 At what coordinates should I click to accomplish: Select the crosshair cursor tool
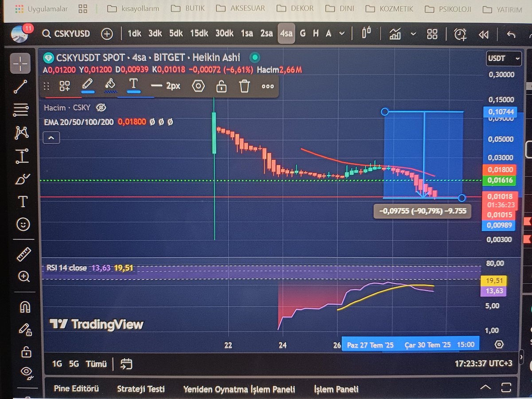click(20, 64)
